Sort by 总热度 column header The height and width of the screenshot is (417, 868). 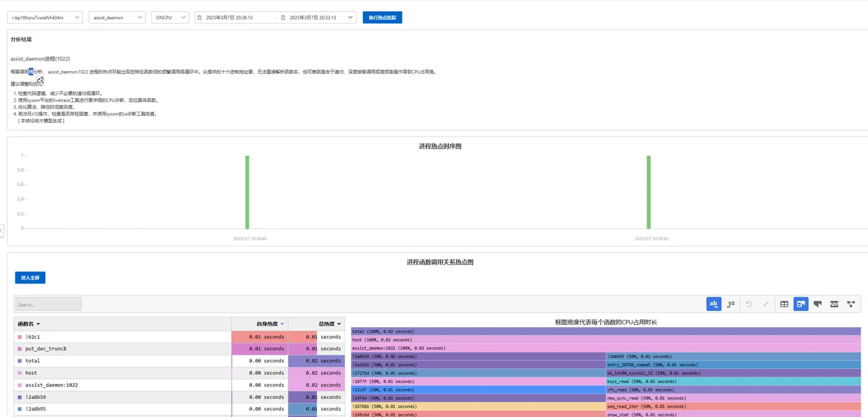317,324
